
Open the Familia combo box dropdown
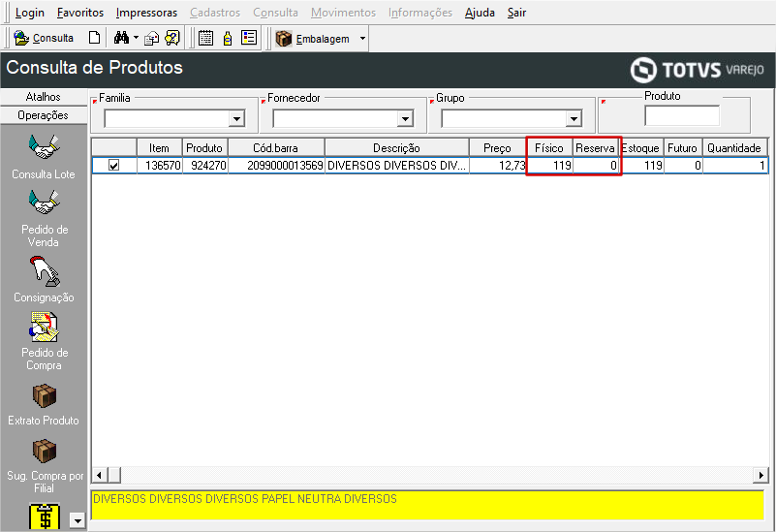point(236,118)
